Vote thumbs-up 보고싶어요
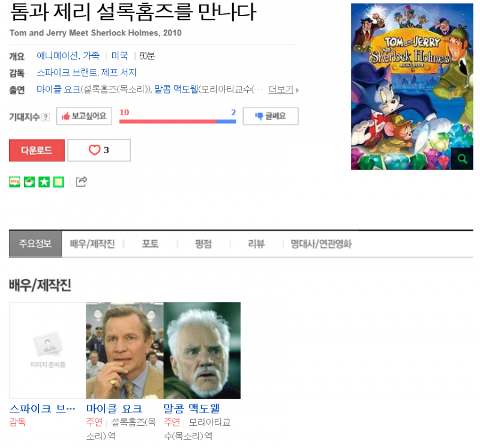Screen dimensions: 480x448 (x=84, y=116)
